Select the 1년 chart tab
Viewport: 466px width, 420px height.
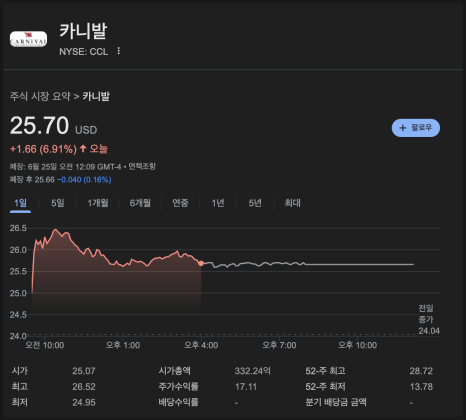218,203
